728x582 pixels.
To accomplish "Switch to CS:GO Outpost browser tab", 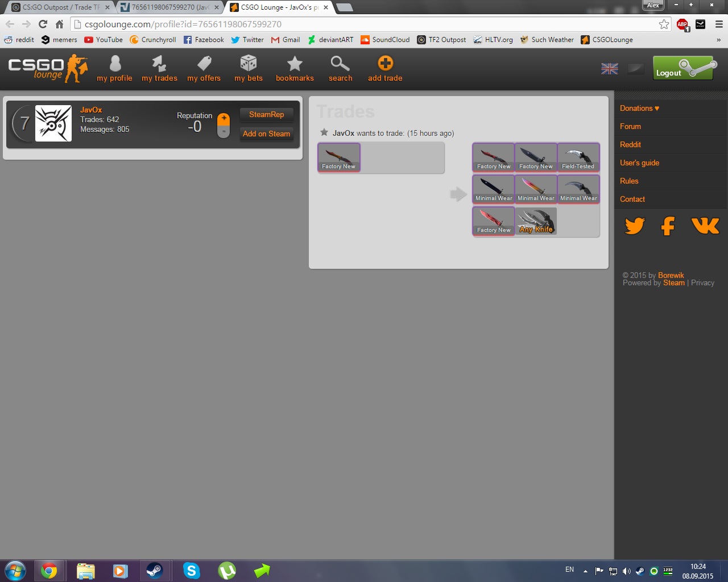I will [60, 7].
